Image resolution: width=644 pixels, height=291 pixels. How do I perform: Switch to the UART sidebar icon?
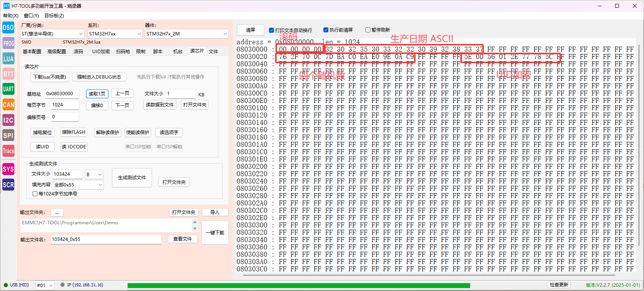coord(8,89)
